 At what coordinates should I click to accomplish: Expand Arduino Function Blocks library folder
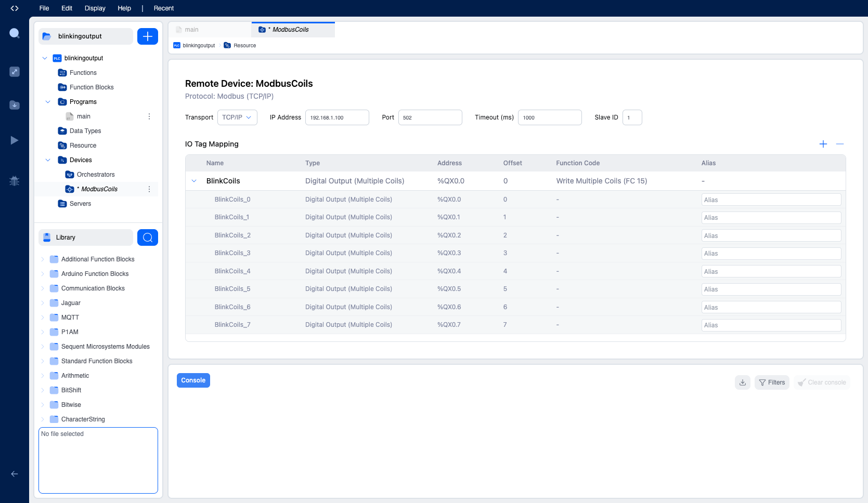[x=43, y=274]
